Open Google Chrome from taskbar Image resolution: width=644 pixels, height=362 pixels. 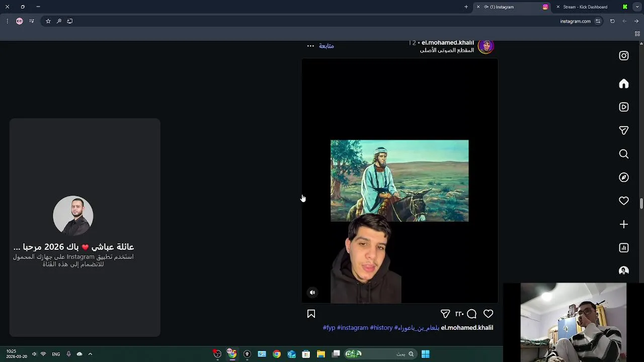(277, 354)
